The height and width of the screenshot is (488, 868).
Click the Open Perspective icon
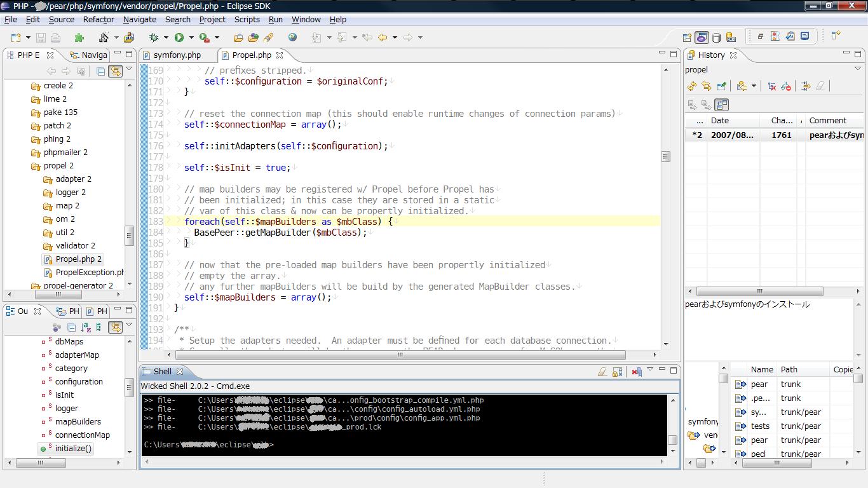coord(687,37)
